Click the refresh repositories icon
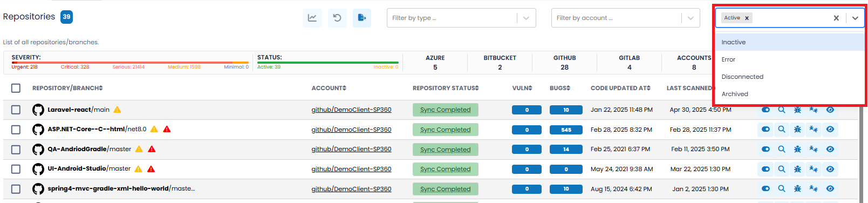 [x=337, y=18]
